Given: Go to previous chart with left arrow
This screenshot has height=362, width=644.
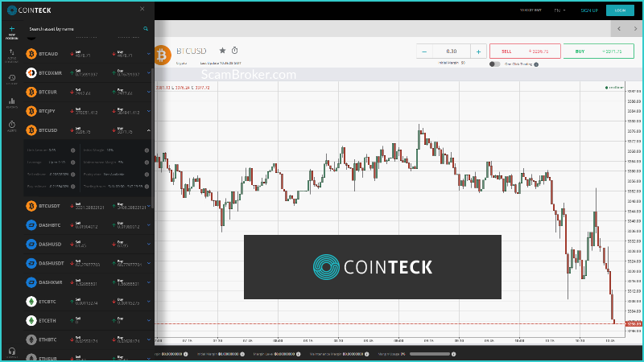Looking at the screenshot, I should (619, 29).
